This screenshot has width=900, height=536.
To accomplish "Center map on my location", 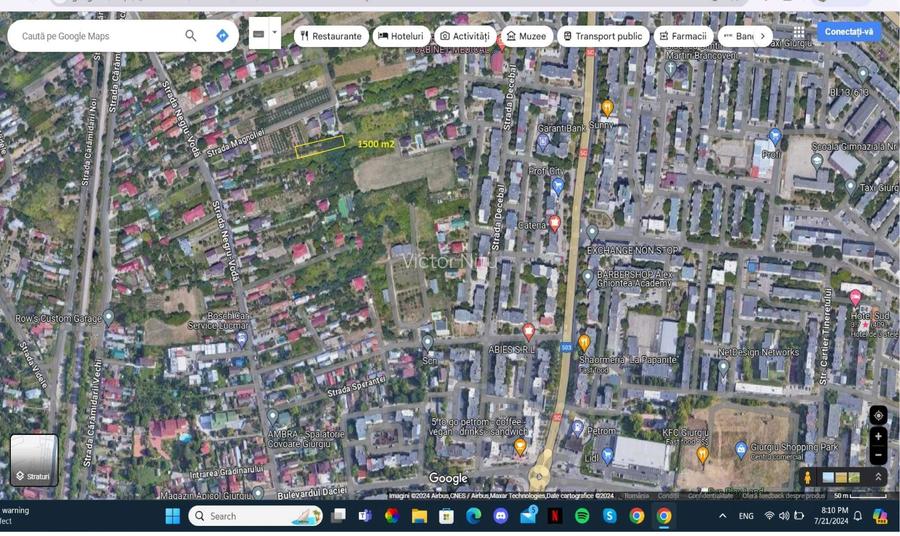I will pos(878,416).
